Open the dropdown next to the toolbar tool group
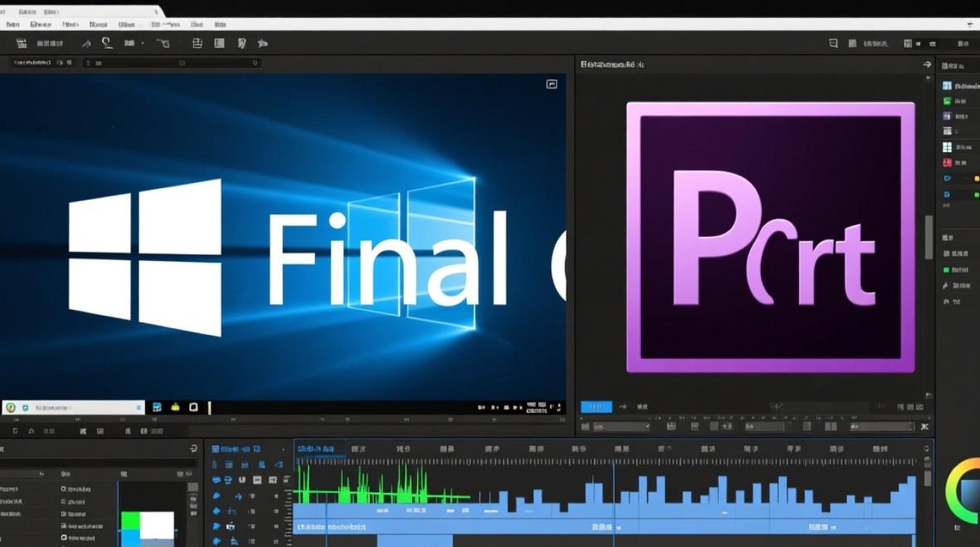980x547 pixels. (x=141, y=43)
